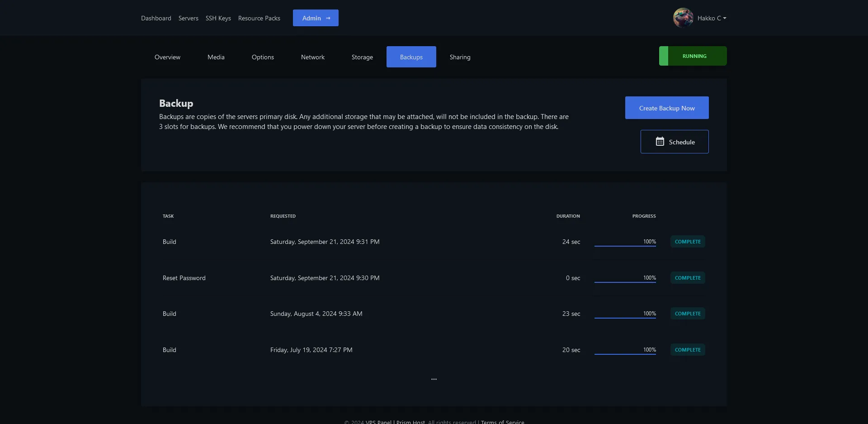Screen dimensions: 868x424
Task: Switch to the Sharing tab
Action: pos(460,57)
